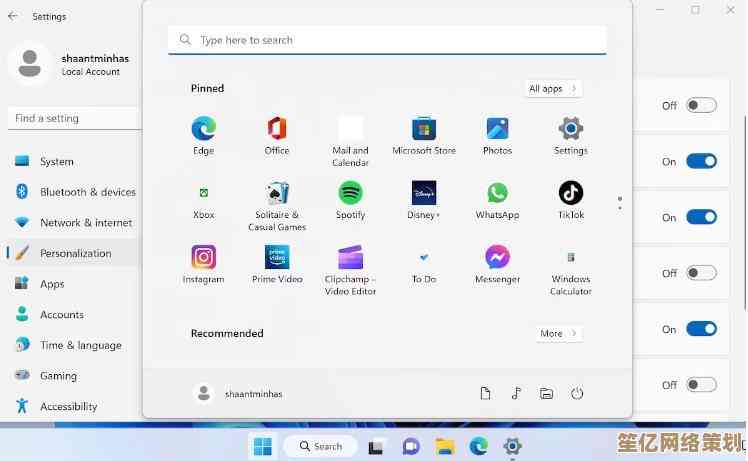Switch on the bottommost Off toggle

pyautogui.click(x=701, y=384)
